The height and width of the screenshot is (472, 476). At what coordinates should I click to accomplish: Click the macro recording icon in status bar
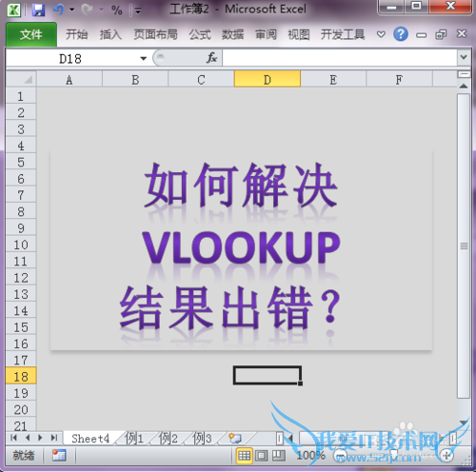(59, 456)
